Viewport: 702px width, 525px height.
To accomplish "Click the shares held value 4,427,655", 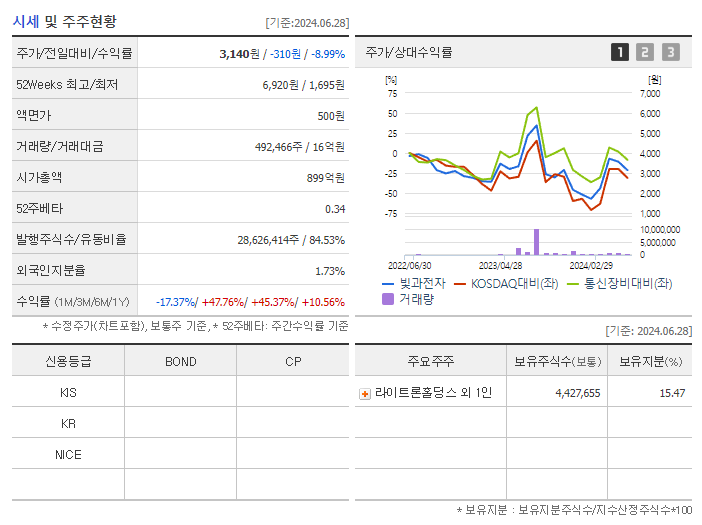I will [578, 393].
